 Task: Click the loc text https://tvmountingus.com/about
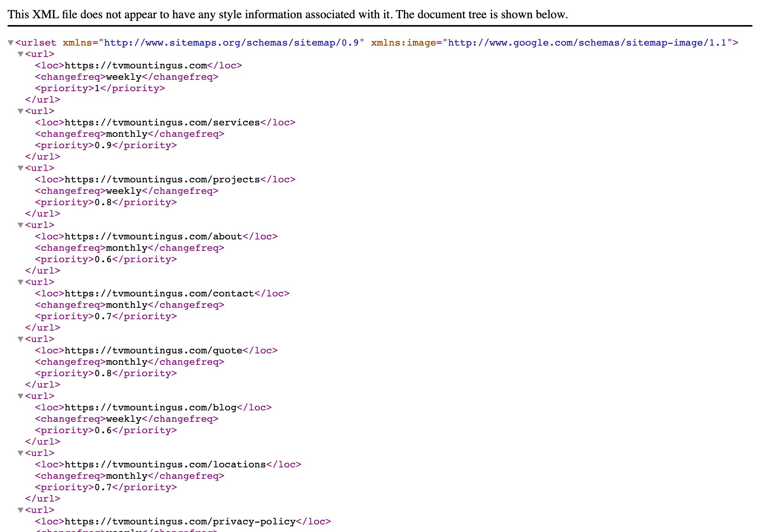click(154, 236)
